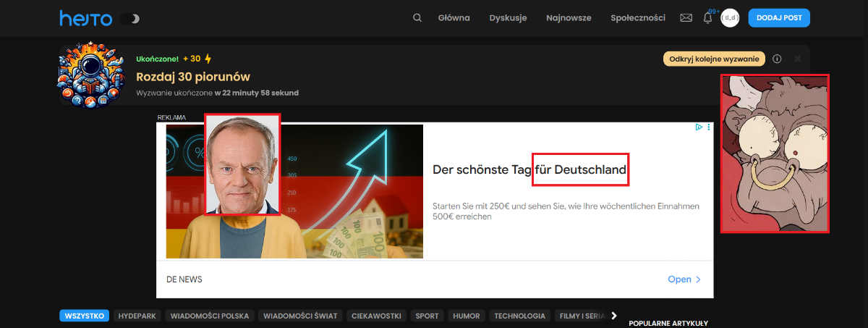868x328 pixels.
Task: Click the AdChoices triangle icon
Action: coord(699,127)
